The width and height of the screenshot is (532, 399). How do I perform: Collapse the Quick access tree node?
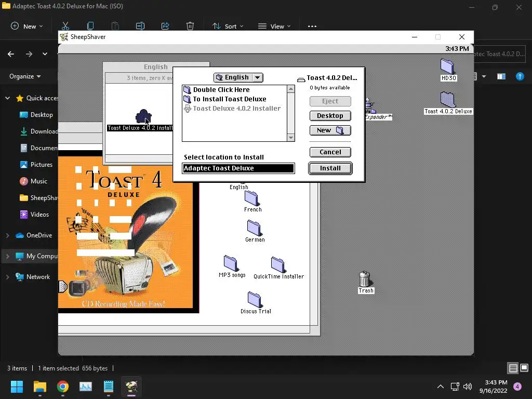pyautogui.click(x=7, y=98)
